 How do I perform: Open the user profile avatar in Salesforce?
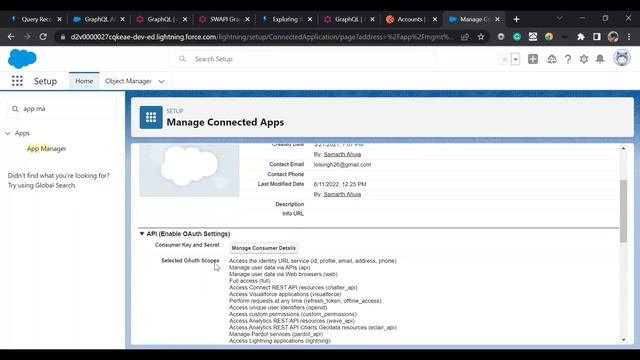click(x=622, y=58)
